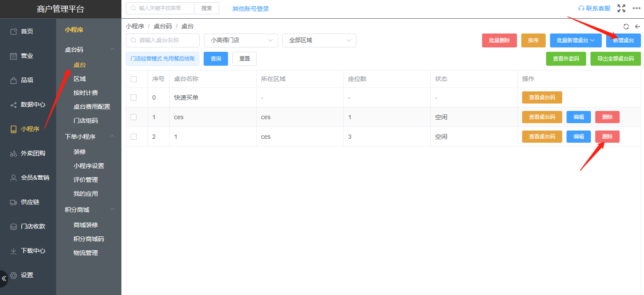Open the 按时计费 submenu item
The height and width of the screenshot is (295, 644).
(86, 93)
